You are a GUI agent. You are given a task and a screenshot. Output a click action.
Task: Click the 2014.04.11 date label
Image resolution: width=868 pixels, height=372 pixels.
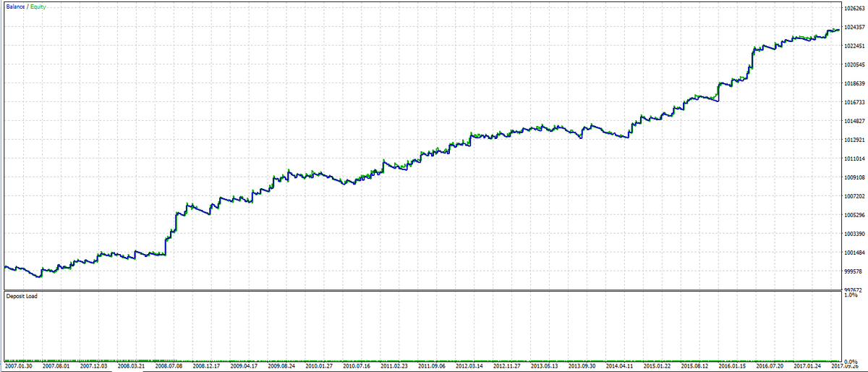click(620, 367)
